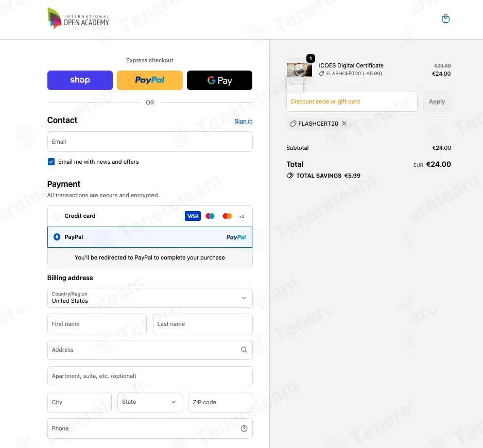483x448 pixels.
Task: Remove the FLASHCERT20 discount code
Action: pyautogui.click(x=344, y=124)
